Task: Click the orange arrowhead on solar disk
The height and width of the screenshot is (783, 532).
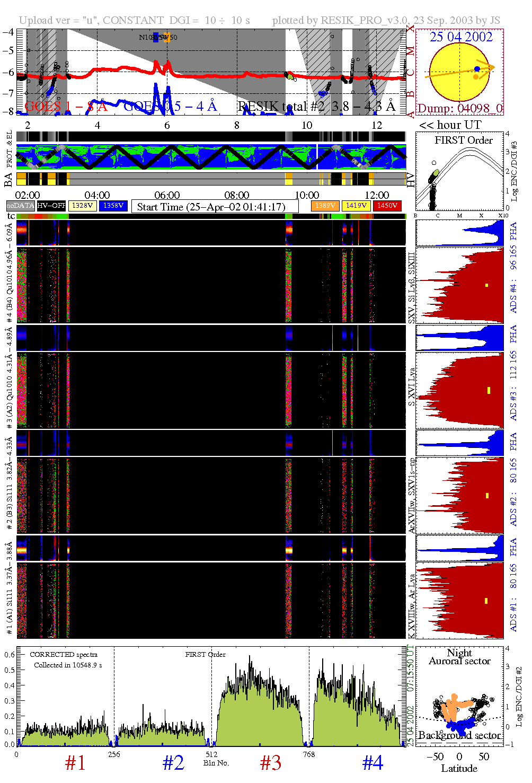Action: point(491,67)
